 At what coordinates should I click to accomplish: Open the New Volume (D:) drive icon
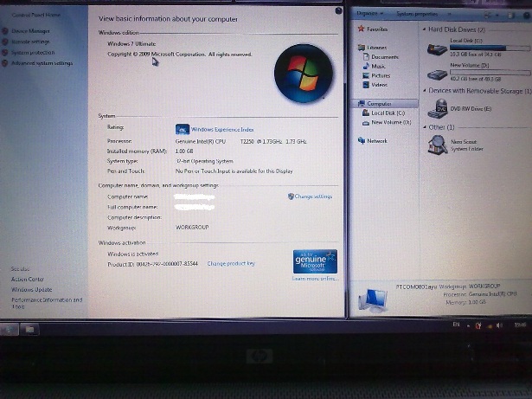pos(437,73)
